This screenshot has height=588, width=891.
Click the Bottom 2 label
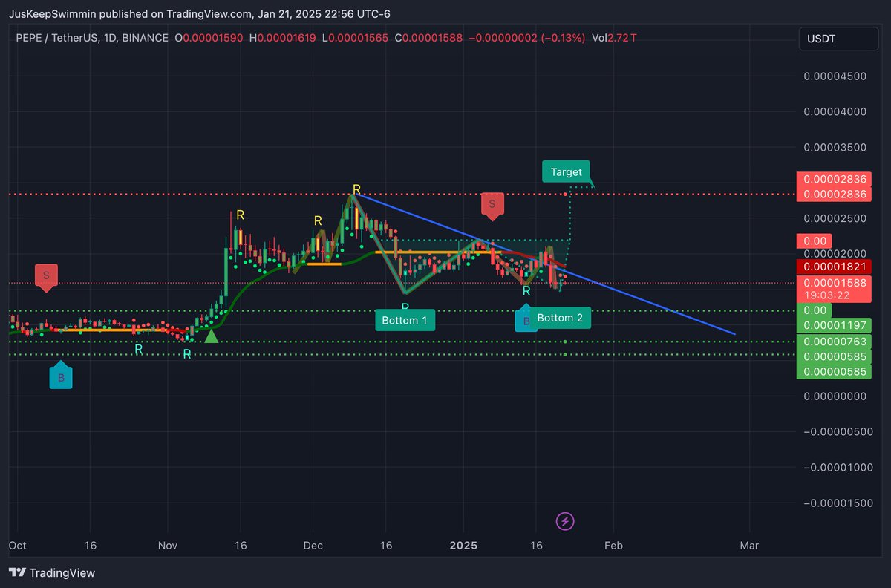point(560,318)
